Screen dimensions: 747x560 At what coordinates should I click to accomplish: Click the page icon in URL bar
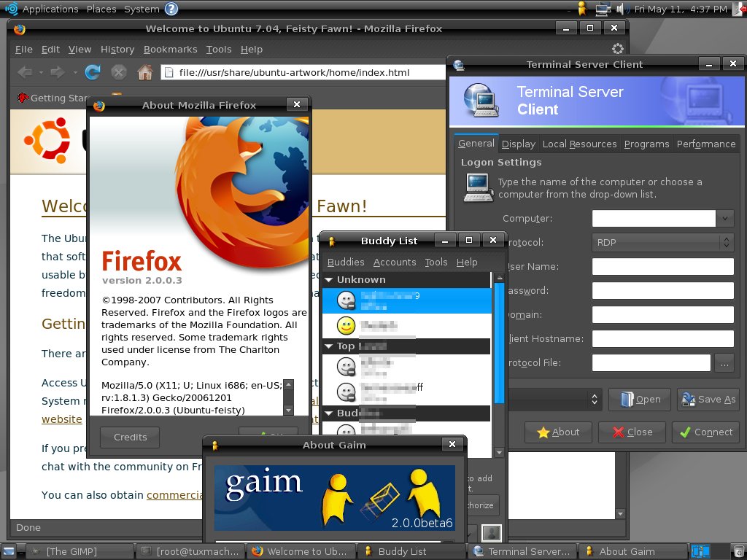pos(169,72)
